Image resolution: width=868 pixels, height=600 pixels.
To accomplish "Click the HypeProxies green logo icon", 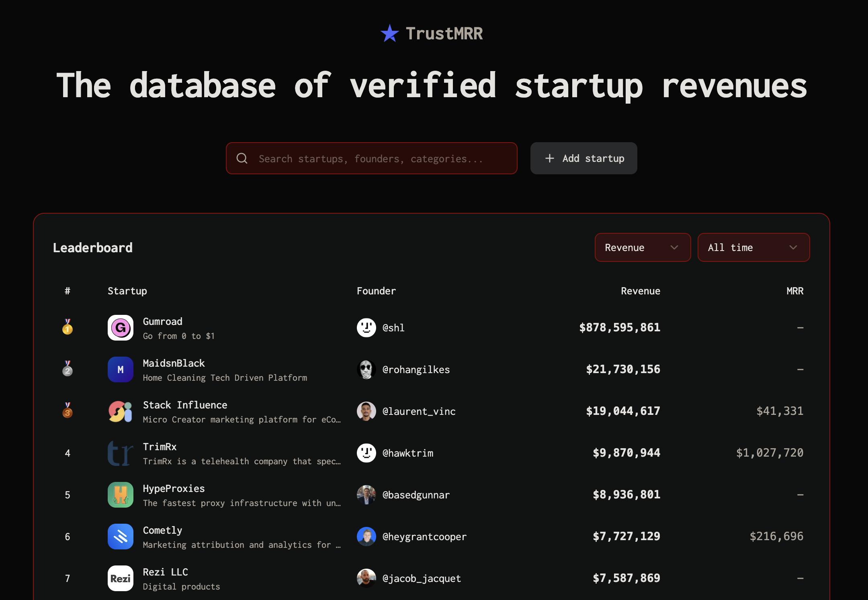I will coord(120,495).
